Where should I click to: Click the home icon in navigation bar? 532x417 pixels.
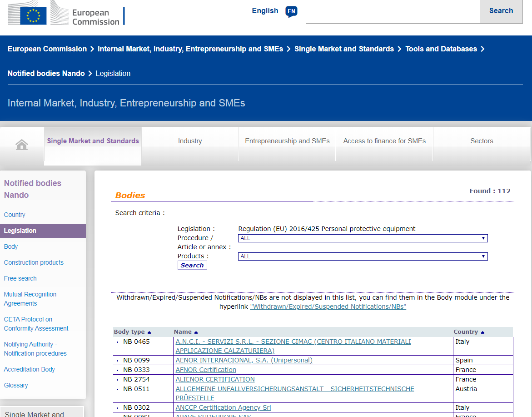(x=22, y=145)
